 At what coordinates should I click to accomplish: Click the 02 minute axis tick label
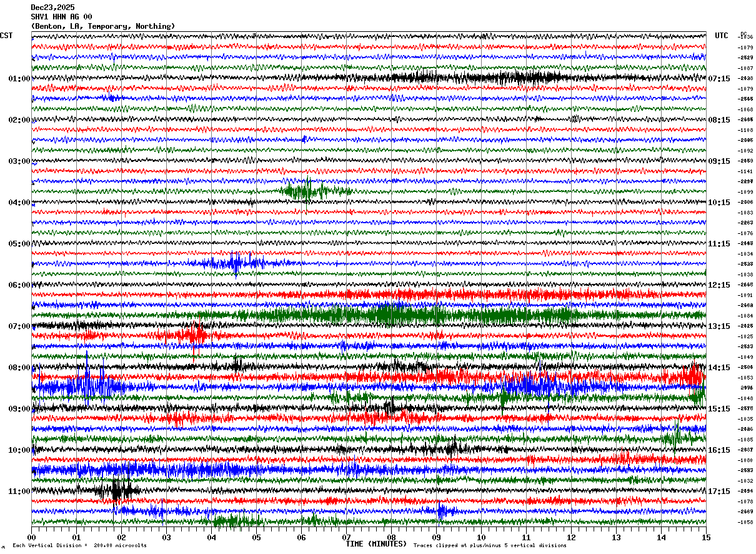(121, 537)
